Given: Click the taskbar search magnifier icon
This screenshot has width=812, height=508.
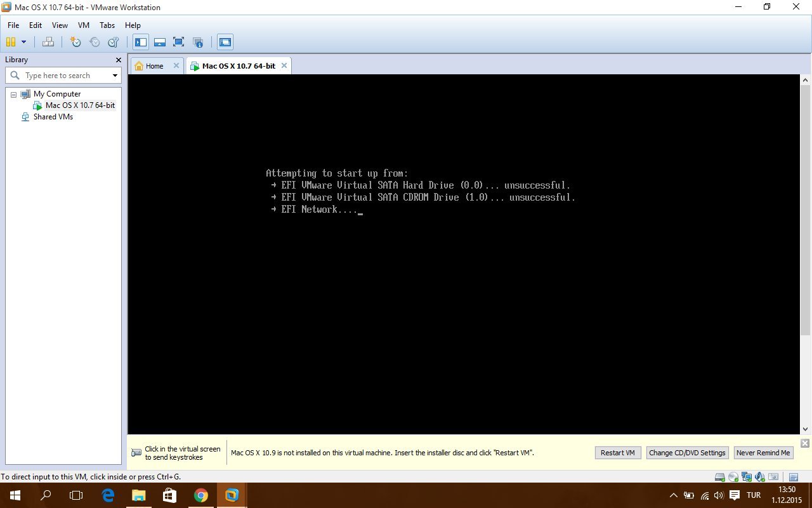Looking at the screenshot, I should (x=46, y=495).
